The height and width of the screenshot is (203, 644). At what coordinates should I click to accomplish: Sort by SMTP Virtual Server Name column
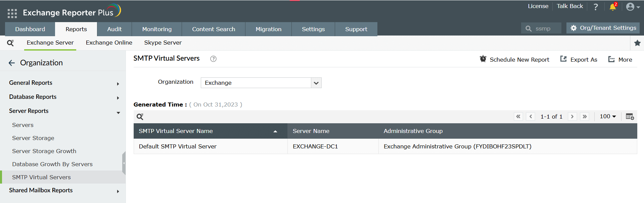210,131
